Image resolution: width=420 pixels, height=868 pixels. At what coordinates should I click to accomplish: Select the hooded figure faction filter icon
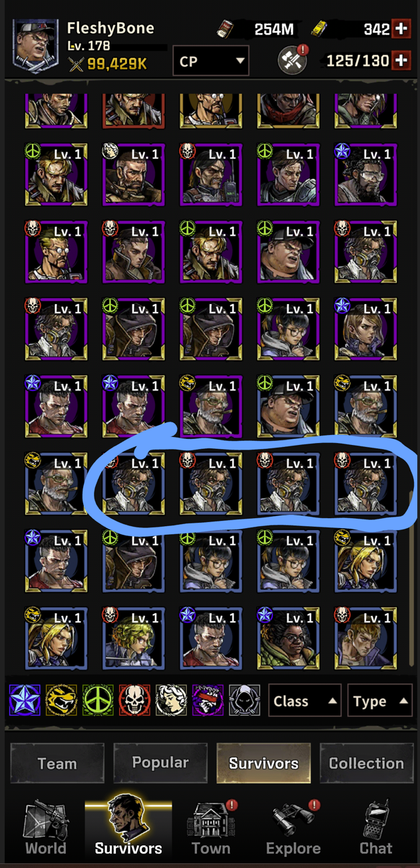[x=244, y=701]
